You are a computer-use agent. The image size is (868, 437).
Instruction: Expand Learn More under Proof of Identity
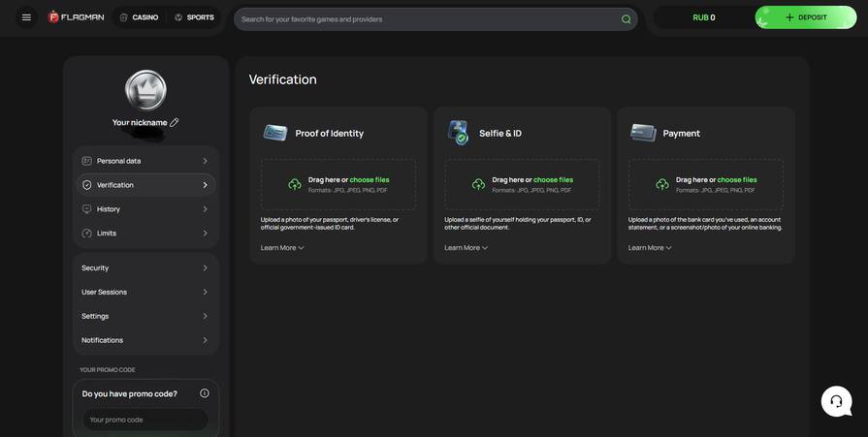point(282,248)
